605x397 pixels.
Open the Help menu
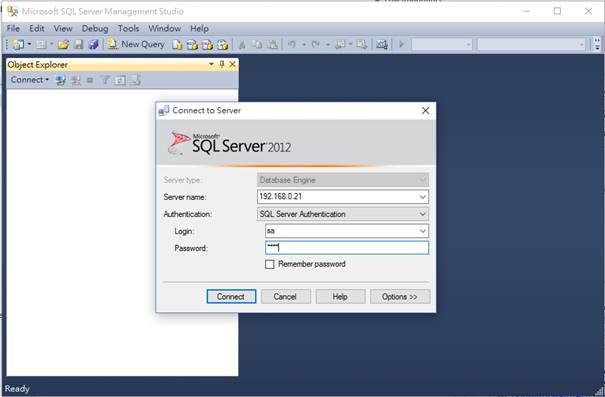[199, 29]
